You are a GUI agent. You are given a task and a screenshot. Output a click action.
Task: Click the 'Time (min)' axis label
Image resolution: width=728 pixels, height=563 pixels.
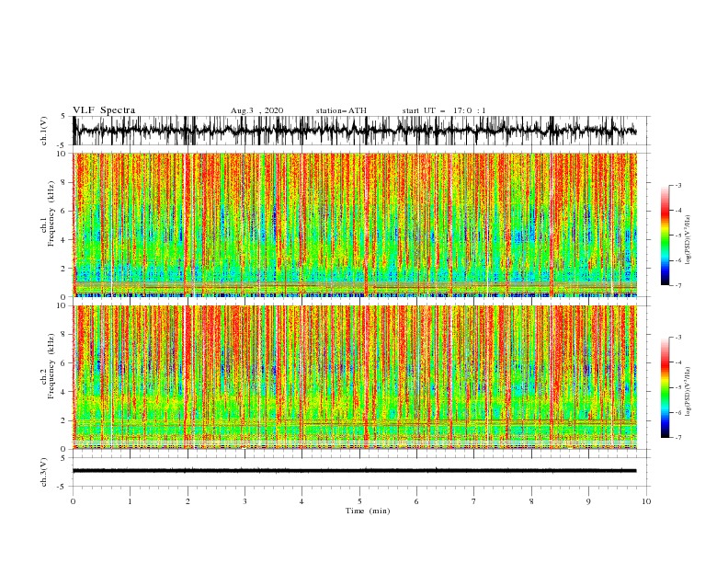[x=368, y=511]
